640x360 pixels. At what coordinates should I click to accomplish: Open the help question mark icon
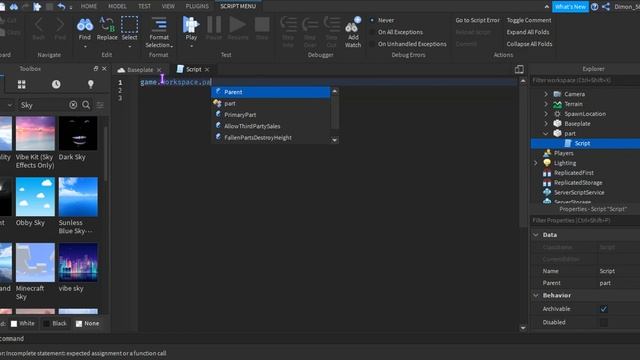(x=594, y=7)
